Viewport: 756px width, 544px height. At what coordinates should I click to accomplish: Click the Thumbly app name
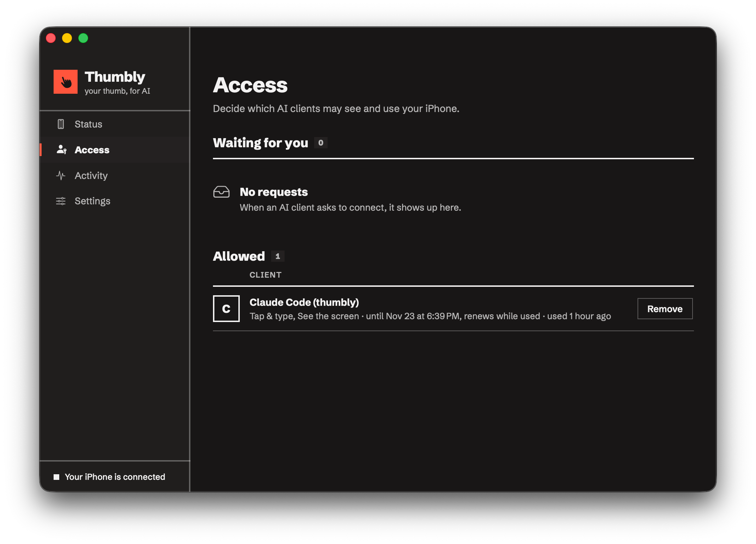(115, 77)
